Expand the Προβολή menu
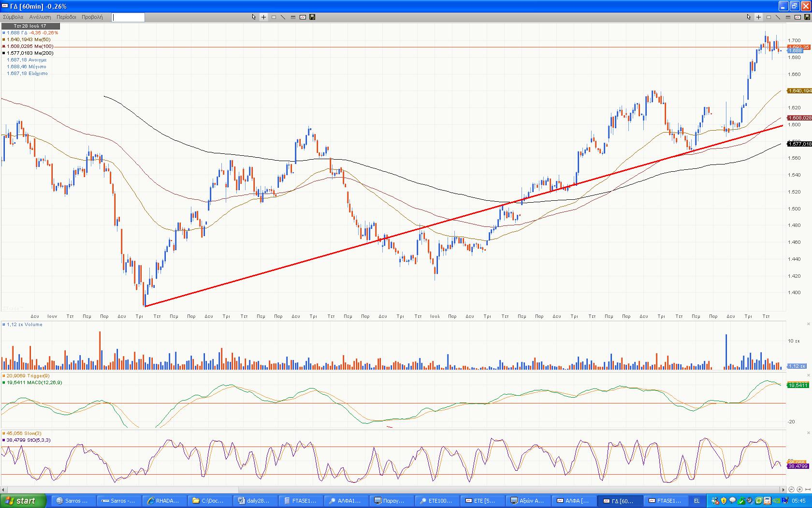This screenshot has width=812, height=508. (x=92, y=17)
